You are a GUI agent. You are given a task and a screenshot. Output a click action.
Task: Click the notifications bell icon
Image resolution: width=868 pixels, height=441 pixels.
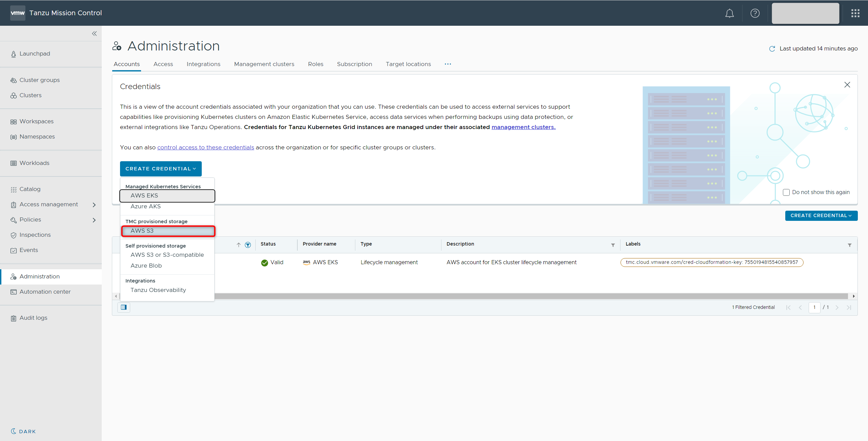pos(729,13)
